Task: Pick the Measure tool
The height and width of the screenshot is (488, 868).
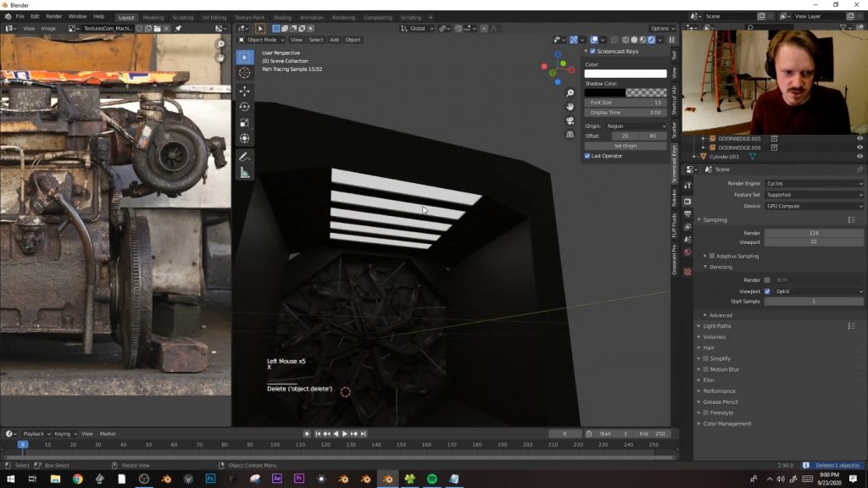Action: 244,173
